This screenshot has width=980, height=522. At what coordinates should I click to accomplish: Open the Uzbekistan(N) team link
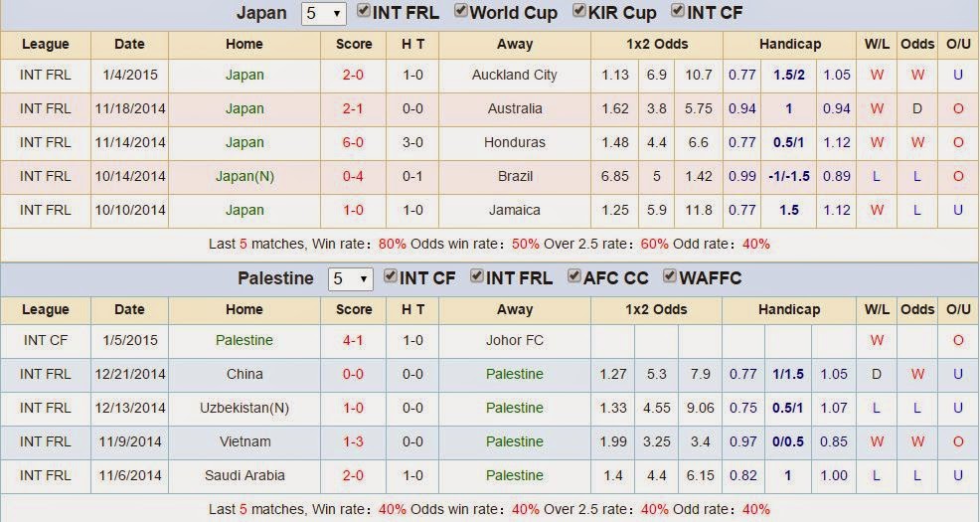tap(245, 409)
